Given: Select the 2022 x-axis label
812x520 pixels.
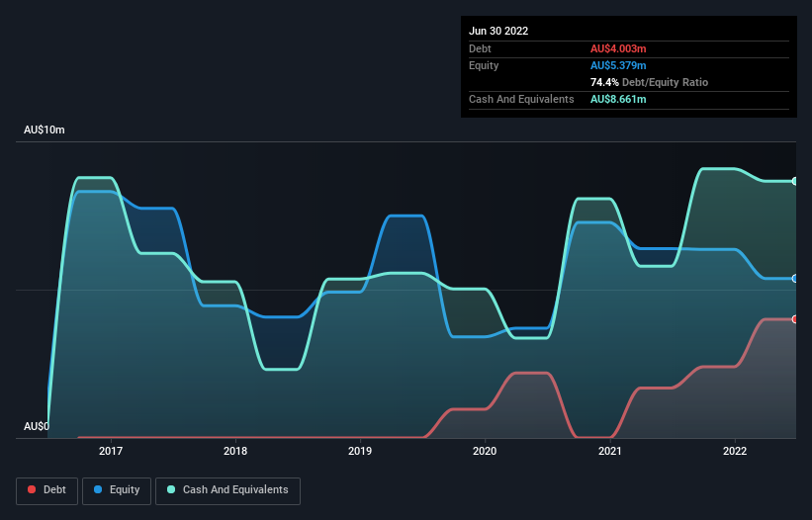Looking at the screenshot, I should point(735,451).
